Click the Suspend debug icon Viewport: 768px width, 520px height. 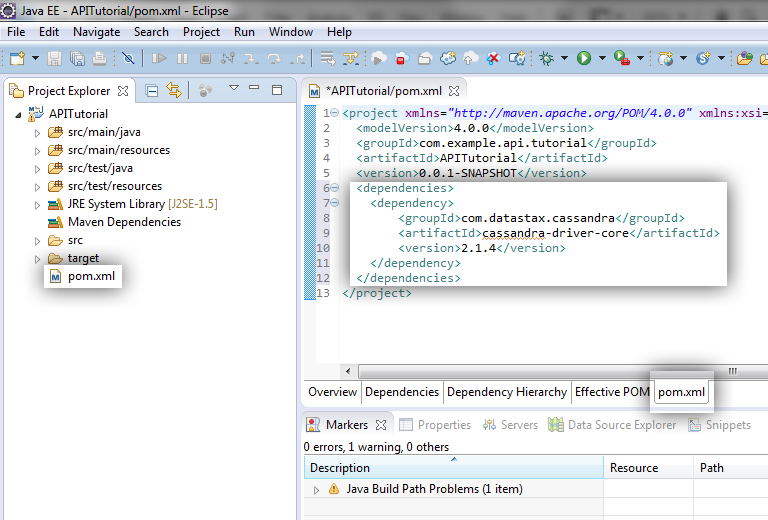pos(182,58)
